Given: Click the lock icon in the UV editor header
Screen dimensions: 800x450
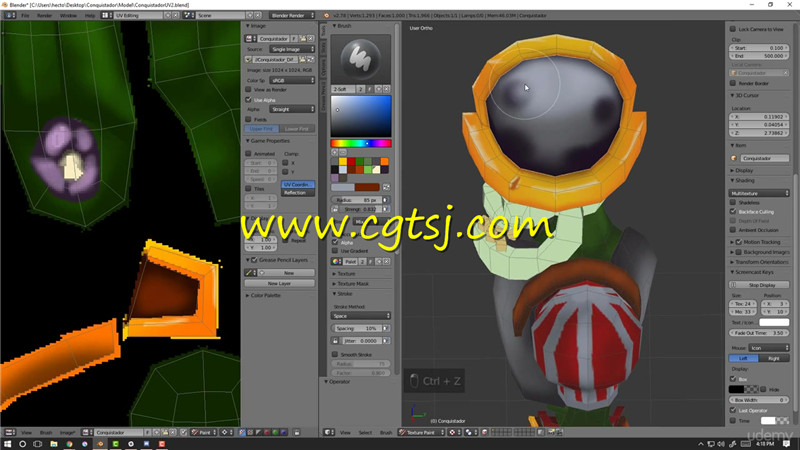Looking at the screenshot, I should pos(296,432).
